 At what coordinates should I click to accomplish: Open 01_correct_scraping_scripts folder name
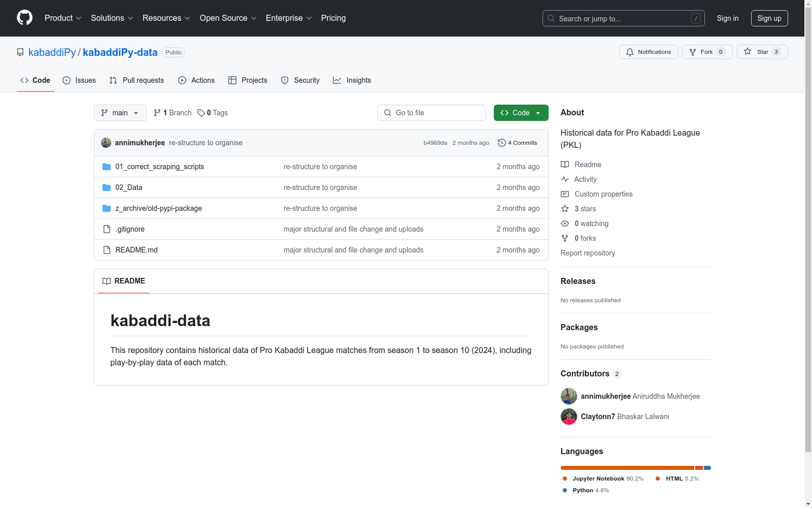[x=160, y=167]
